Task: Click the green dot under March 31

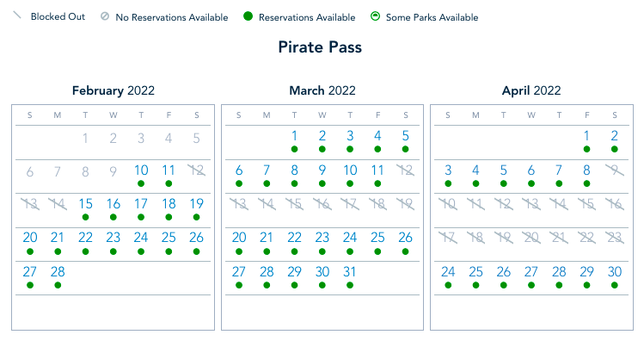Action: 350,285
